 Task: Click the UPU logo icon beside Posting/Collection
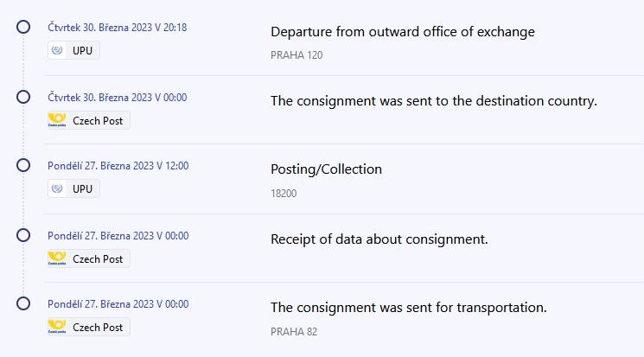click(x=58, y=188)
